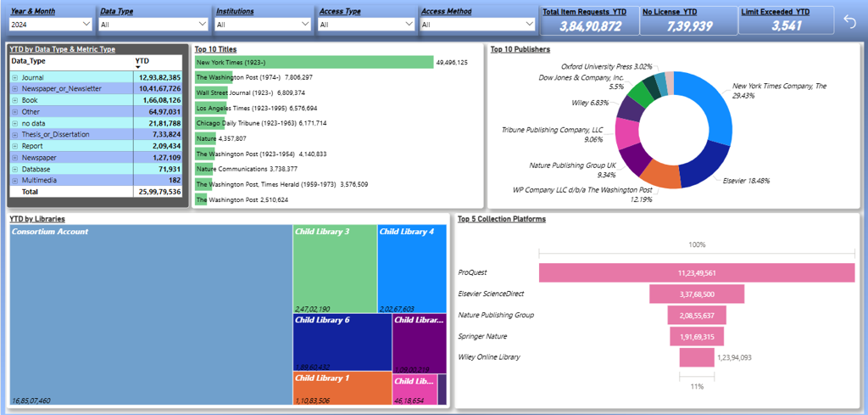Open the Institutions filter dropdown
Viewport: 868px width, 415px height.
(263, 24)
